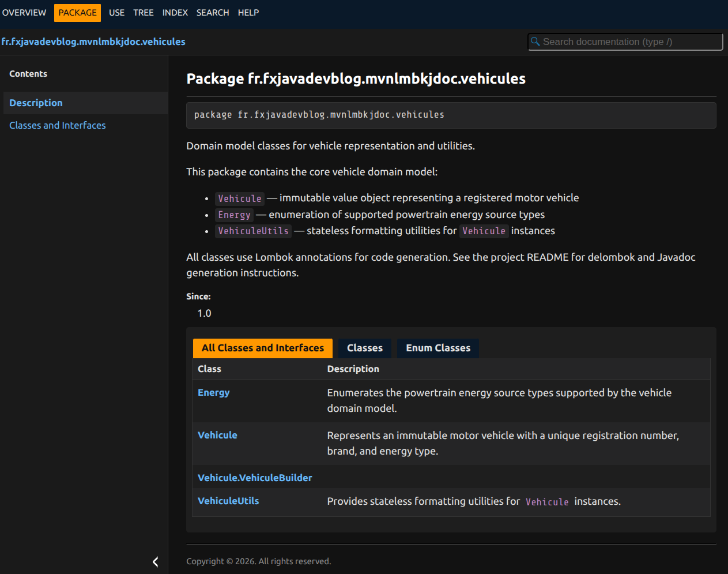Screen dimensions: 728x574
Task: Select the All Classes and Interfaces tab
Action: (263, 348)
